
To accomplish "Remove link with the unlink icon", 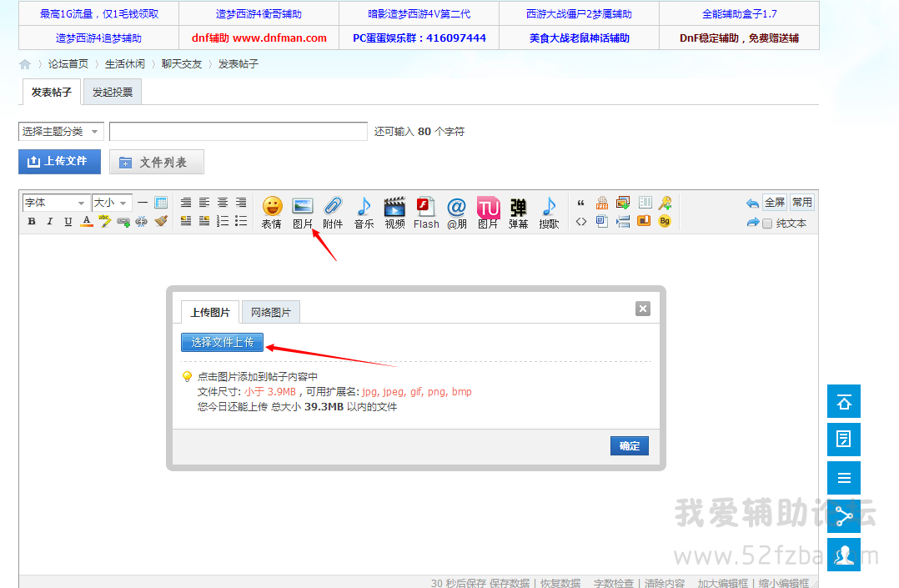I will click(x=142, y=221).
